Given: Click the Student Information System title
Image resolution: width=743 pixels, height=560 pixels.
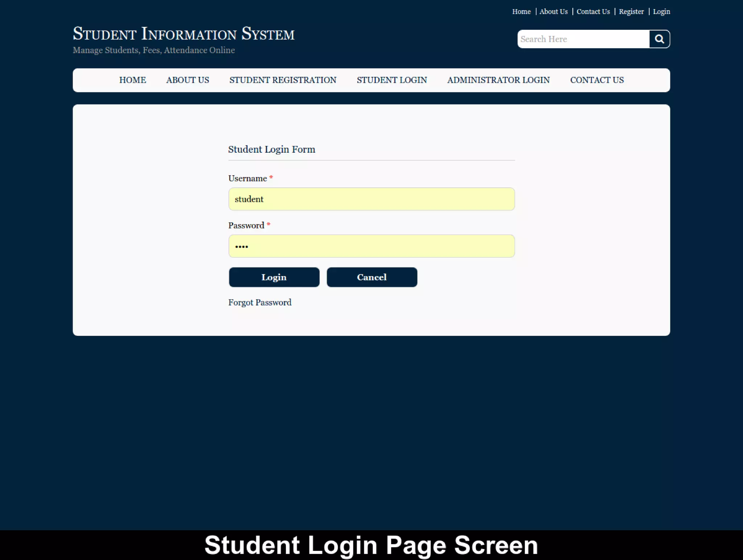Looking at the screenshot, I should tap(184, 34).
